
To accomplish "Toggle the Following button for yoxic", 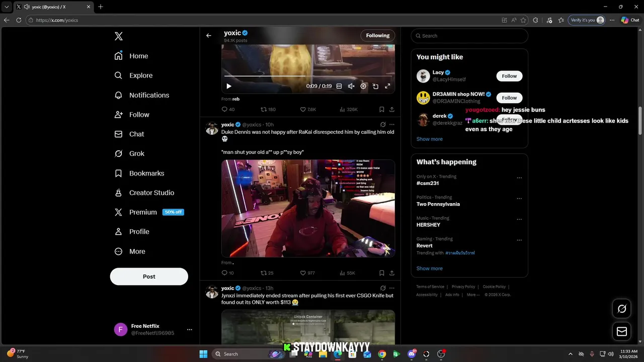I will pos(378,36).
